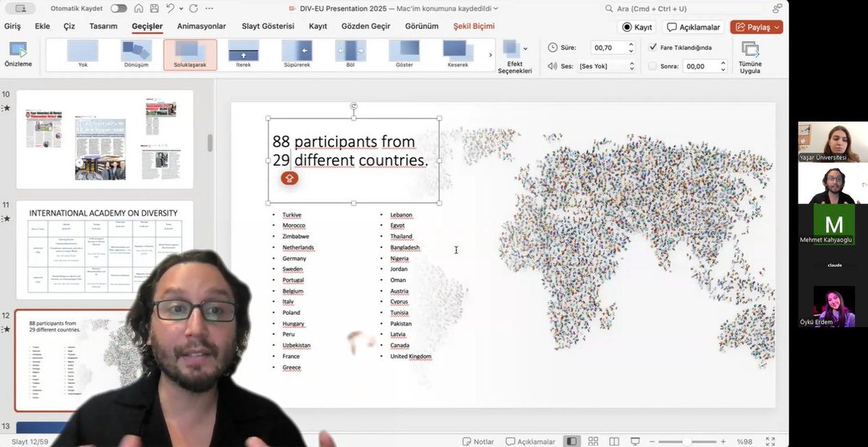Click the zoom in plus icon
This screenshot has width=868, height=447.
723,441
